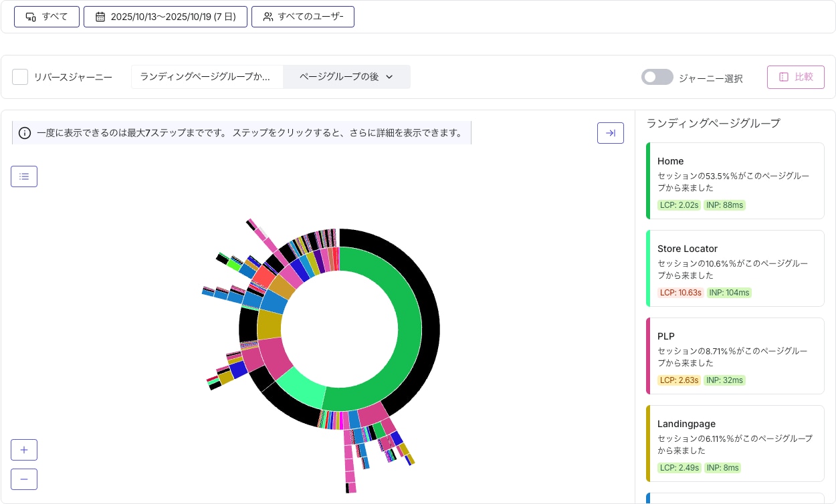Zoom in with the plus button
Viewport: 836px width, 504px height.
coord(24,450)
